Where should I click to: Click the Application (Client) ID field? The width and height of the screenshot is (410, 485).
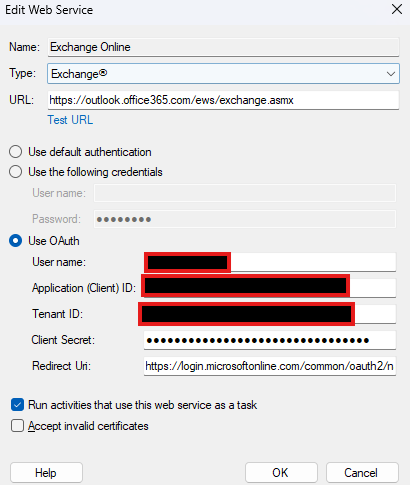(x=270, y=288)
